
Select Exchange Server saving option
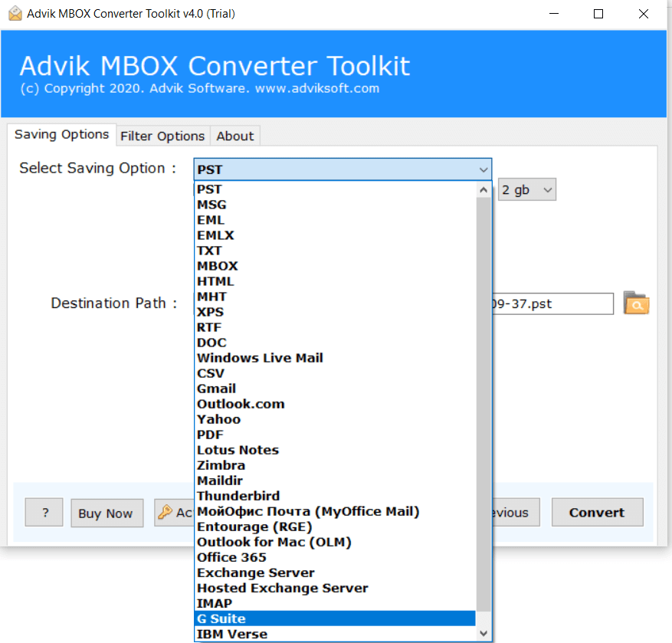point(335,573)
